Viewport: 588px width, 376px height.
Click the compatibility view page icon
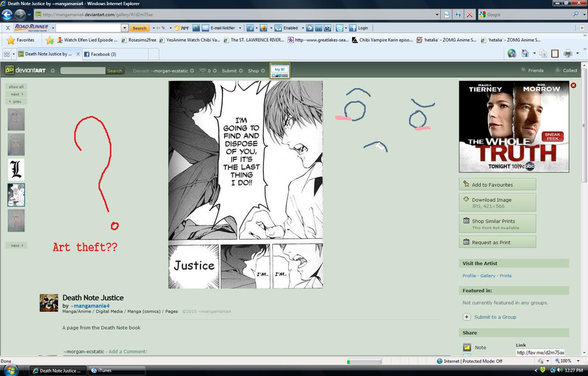(447, 14)
